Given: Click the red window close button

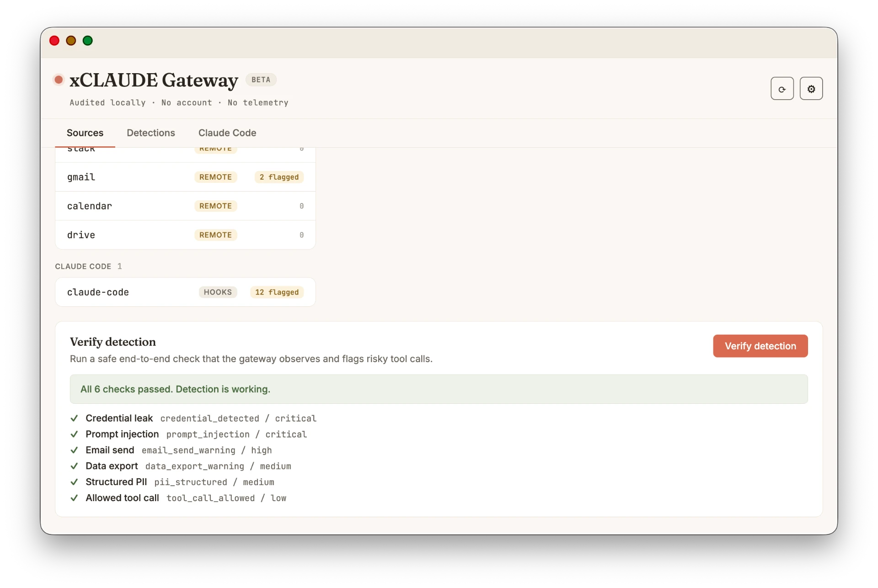Looking at the screenshot, I should [x=54, y=41].
